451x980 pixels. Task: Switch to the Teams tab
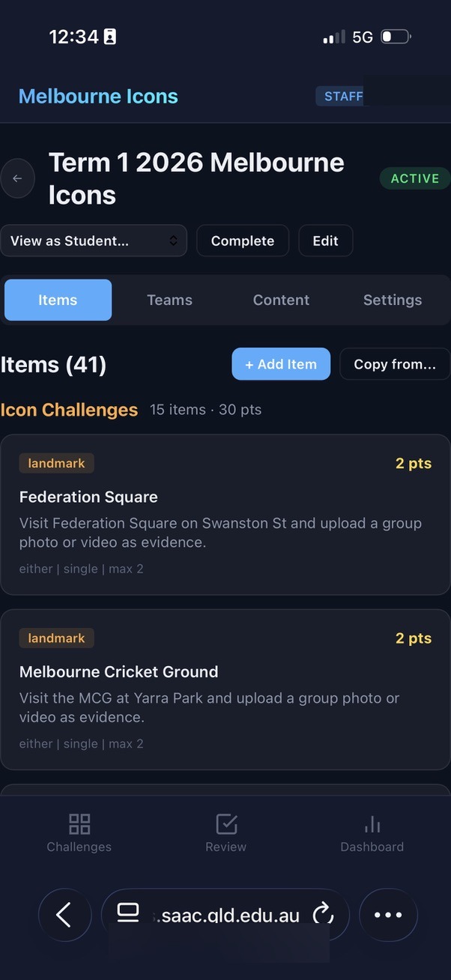coord(169,300)
